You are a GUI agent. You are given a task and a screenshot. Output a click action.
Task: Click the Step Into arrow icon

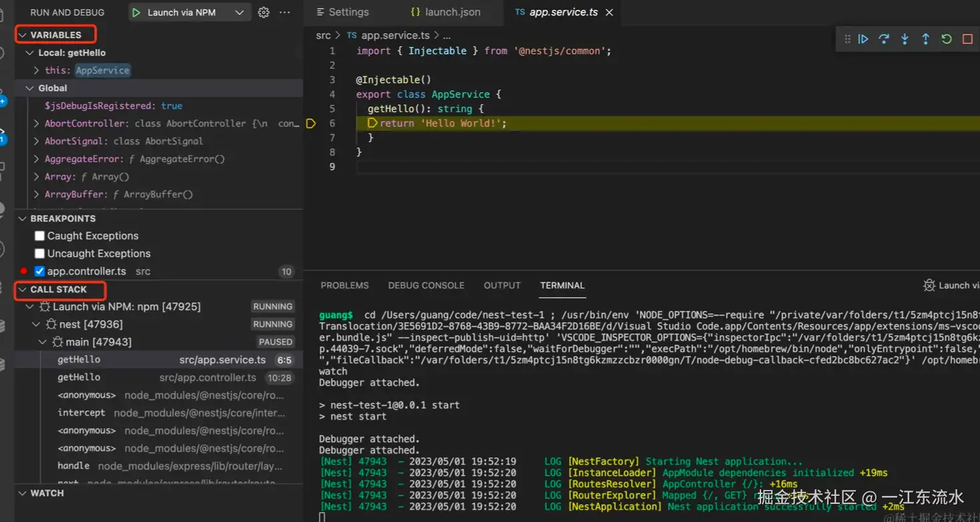[x=905, y=39]
